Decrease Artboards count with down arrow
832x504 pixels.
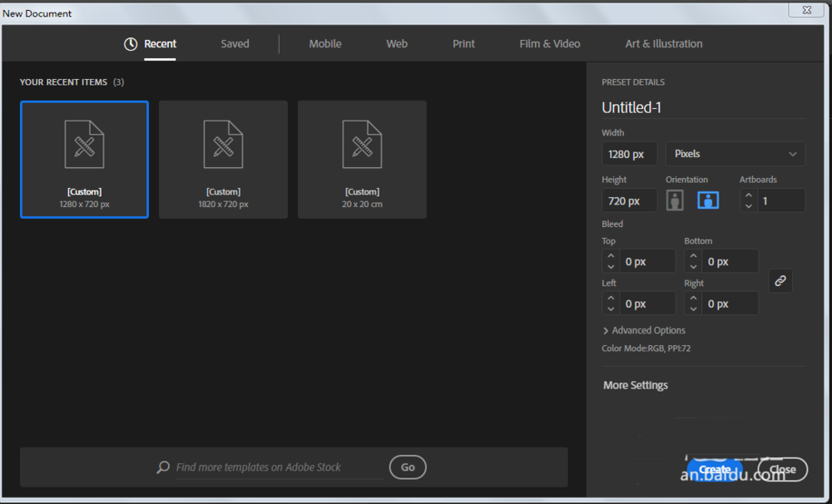click(749, 206)
